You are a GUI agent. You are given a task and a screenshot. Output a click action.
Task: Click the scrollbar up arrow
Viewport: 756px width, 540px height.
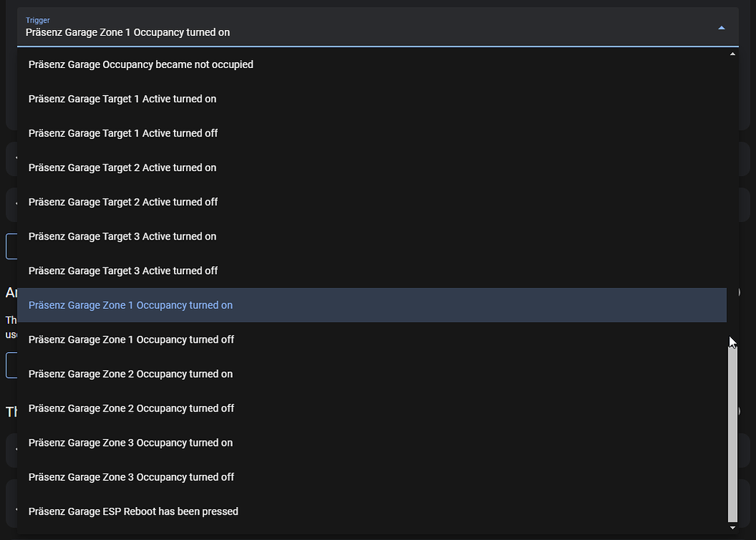click(x=732, y=53)
